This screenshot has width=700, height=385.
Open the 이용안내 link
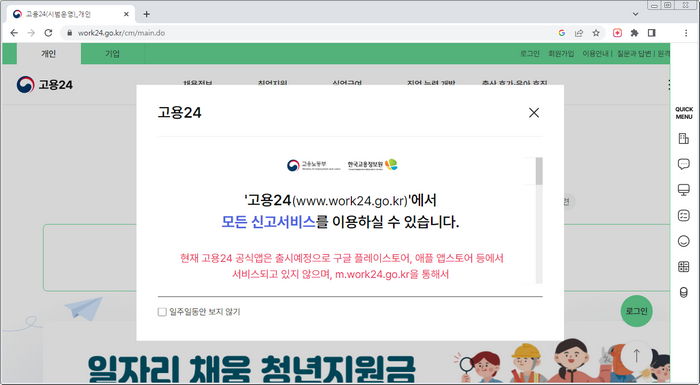[x=596, y=54]
